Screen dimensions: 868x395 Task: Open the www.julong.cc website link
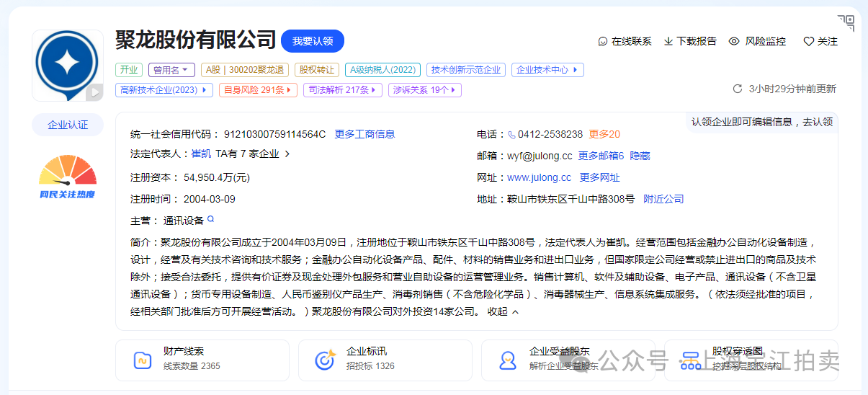tap(539, 177)
